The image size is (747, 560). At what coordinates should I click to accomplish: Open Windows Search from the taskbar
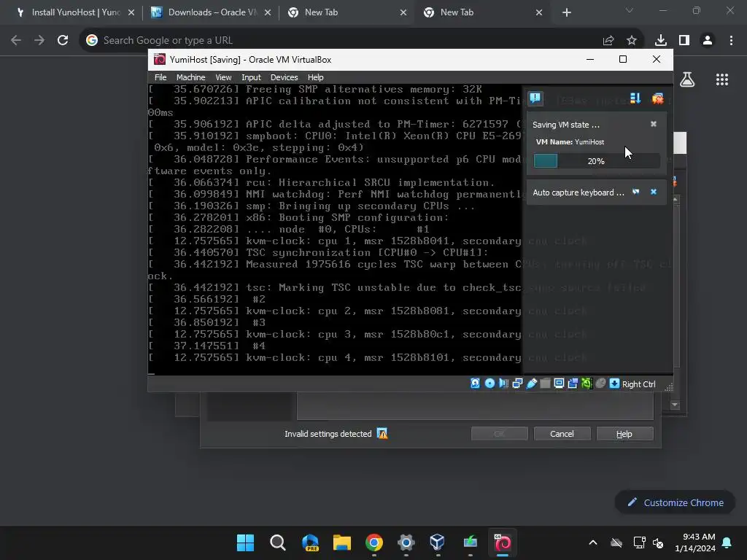[277, 542]
